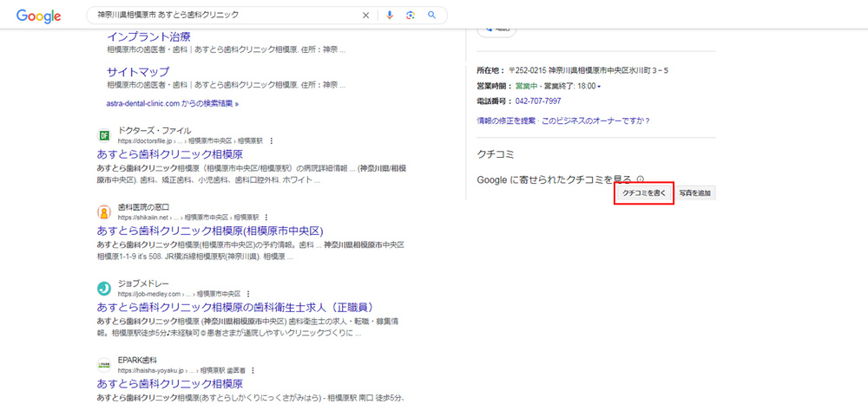
Task: Click the magnifying glass search icon
Action: point(431,16)
